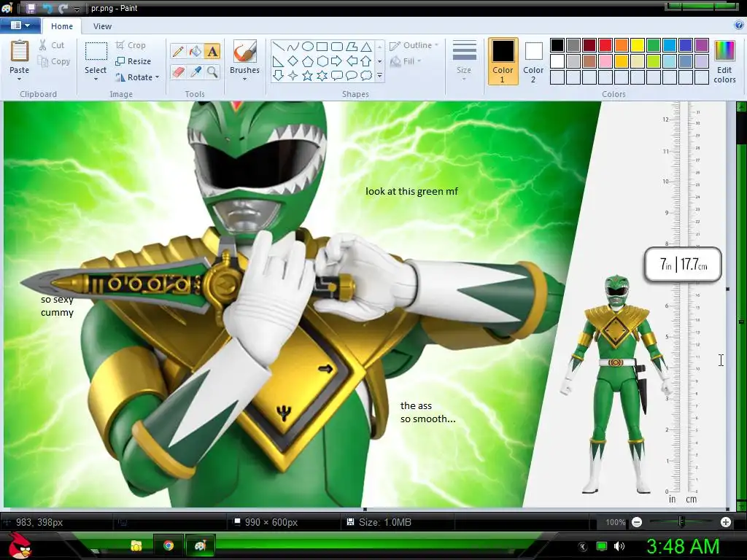Choose the Polygon shape
The image size is (747, 560).
[x=352, y=47]
